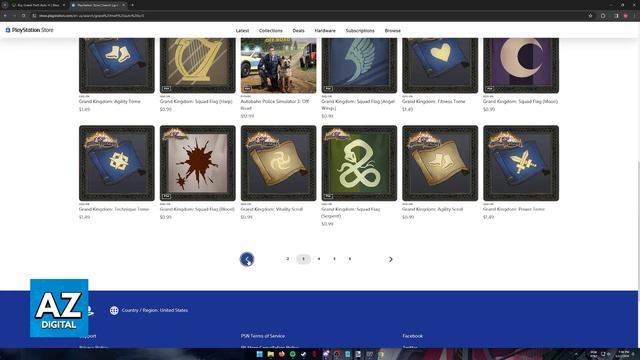The image size is (640, 360).
Task: Open PSN Terms of Service link
Action: (263, 336)
